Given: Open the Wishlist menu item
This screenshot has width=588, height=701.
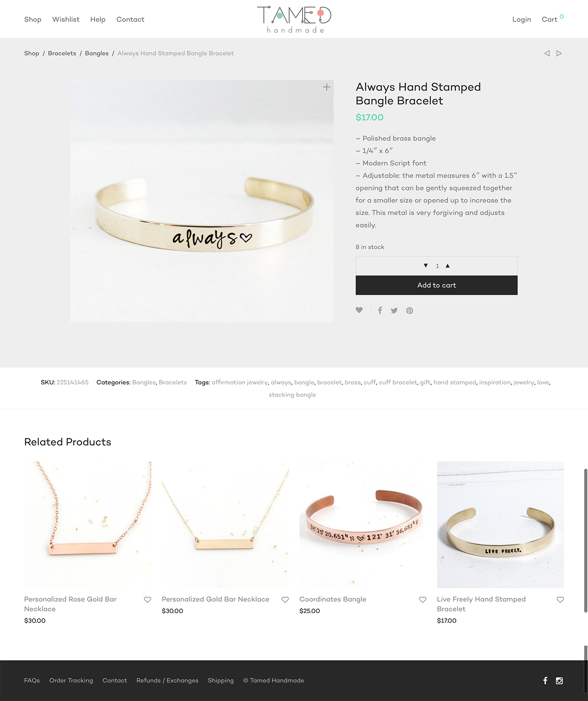Looking at the screenshot, I should (66, 19).
